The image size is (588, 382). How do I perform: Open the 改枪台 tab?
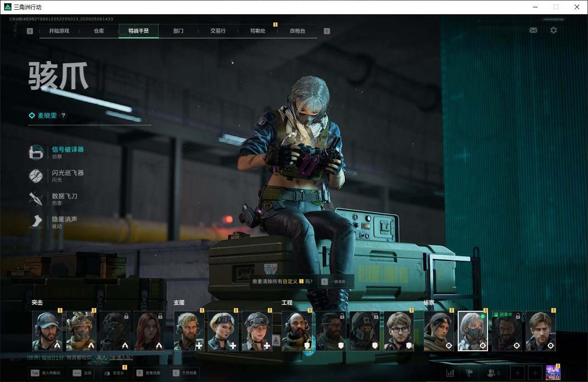tap(297, 31)
